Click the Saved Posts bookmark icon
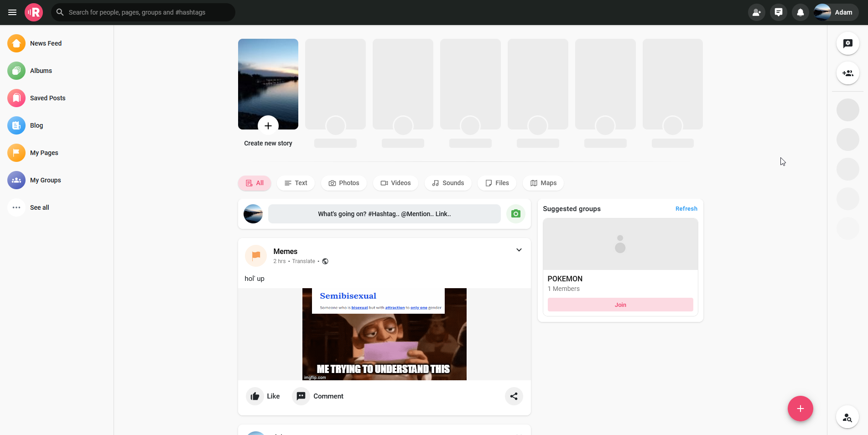This screenshot has height=435, width=868. [16, 98]
